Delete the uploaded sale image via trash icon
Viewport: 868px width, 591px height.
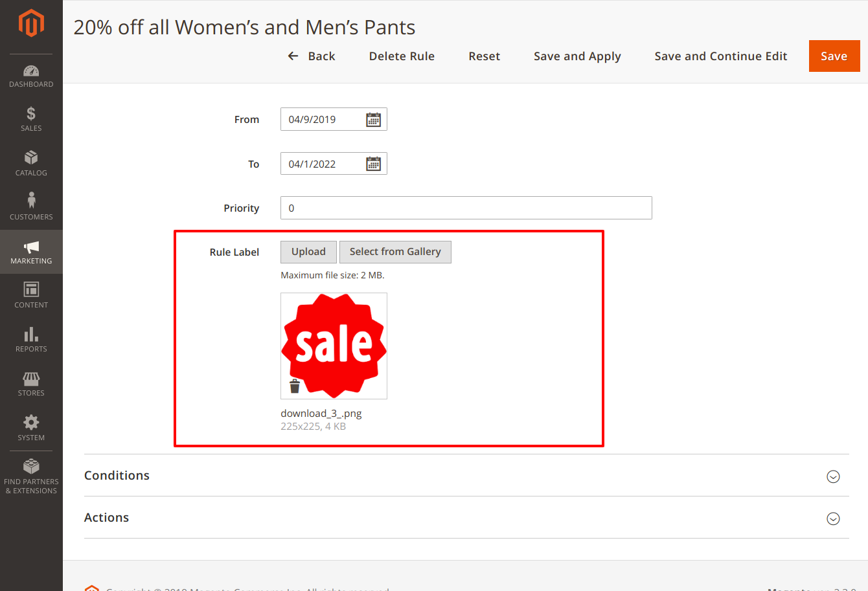tap(295, 386)
